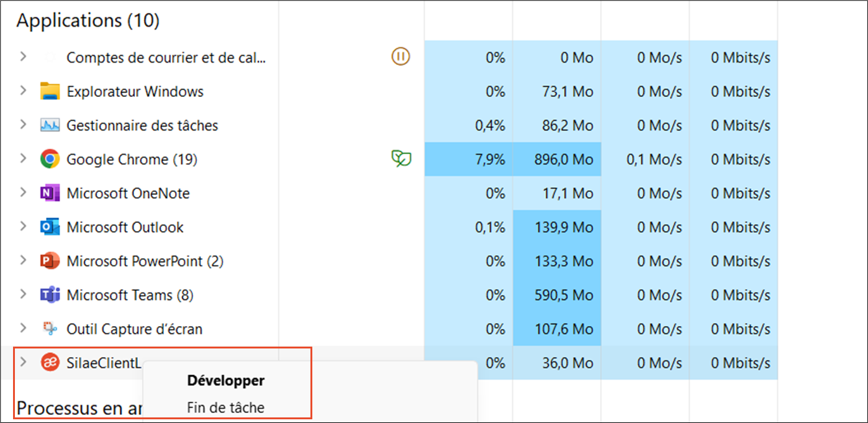Click the Microsoft OneNote icon
Screen dimensions: 868x423
coord(50,193)
